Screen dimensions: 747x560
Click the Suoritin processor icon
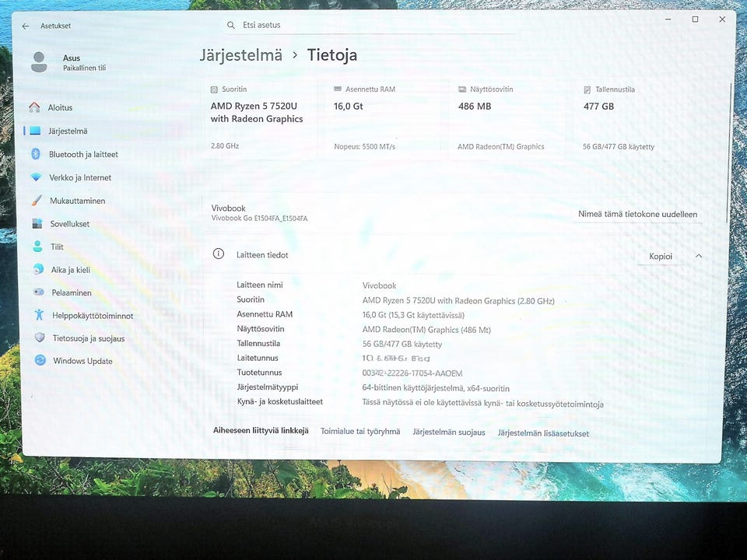(x=214, y=89)
